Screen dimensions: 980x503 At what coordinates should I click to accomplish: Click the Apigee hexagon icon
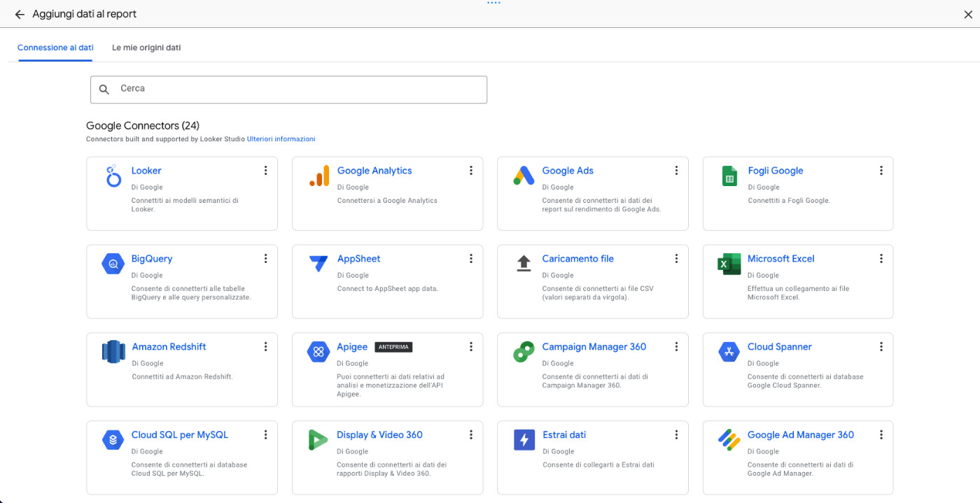[x=318, y=352]
